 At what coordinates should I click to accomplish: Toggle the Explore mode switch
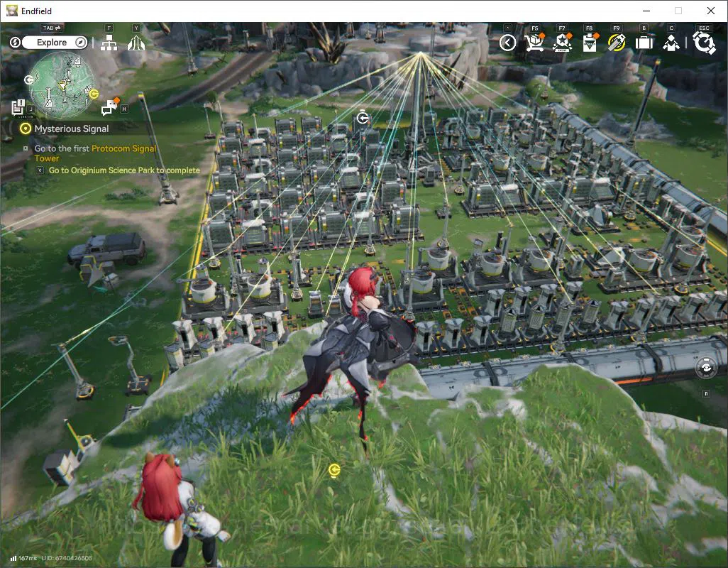coord(54,43)
